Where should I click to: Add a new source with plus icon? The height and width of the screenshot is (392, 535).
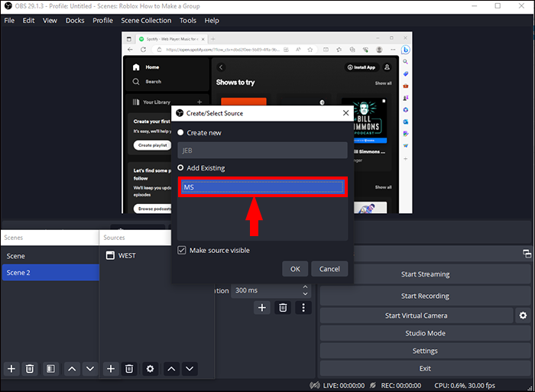point(111,369)
